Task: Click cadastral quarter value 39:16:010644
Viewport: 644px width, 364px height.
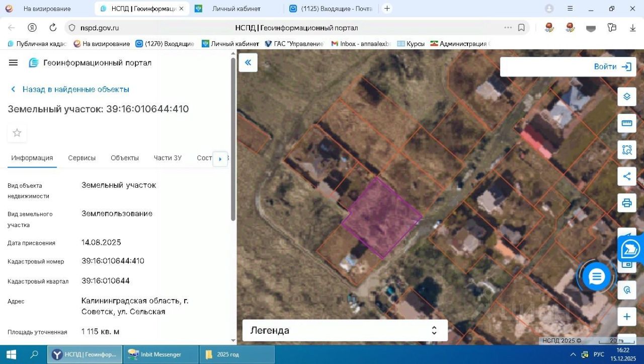Action: (106, 280)
